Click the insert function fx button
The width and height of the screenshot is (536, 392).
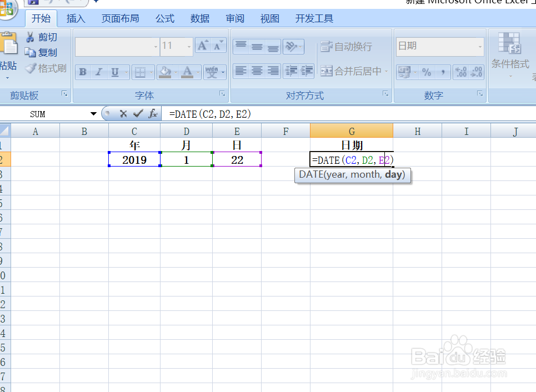coord(153,114)
